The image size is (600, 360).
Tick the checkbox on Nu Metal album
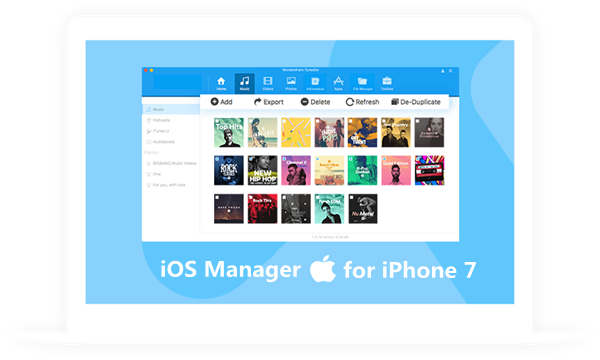pyautogui.click(x=351, y=197)
